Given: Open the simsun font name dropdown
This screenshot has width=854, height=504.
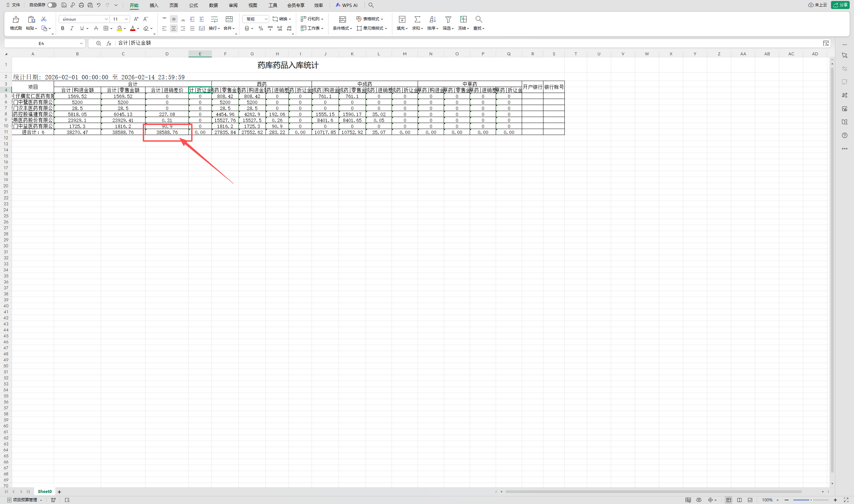Looking at the screenshot, I should coord(106,19).
